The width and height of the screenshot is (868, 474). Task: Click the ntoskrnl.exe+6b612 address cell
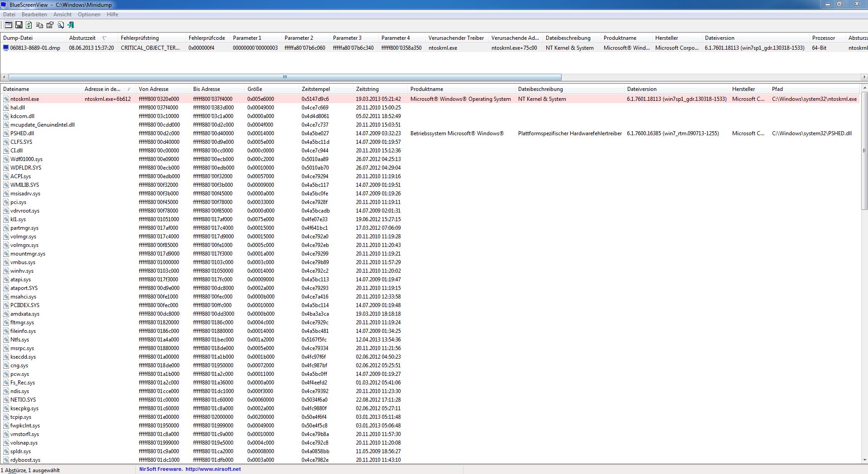(x=108, y=99)
